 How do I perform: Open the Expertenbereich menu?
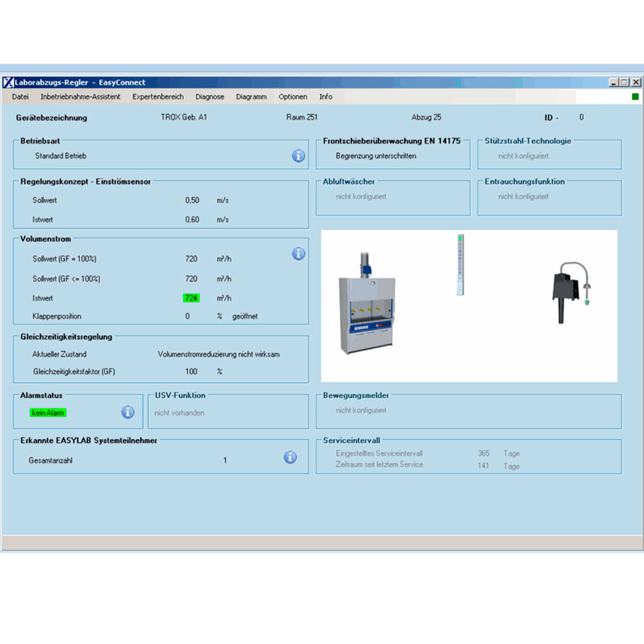point(158,97)
